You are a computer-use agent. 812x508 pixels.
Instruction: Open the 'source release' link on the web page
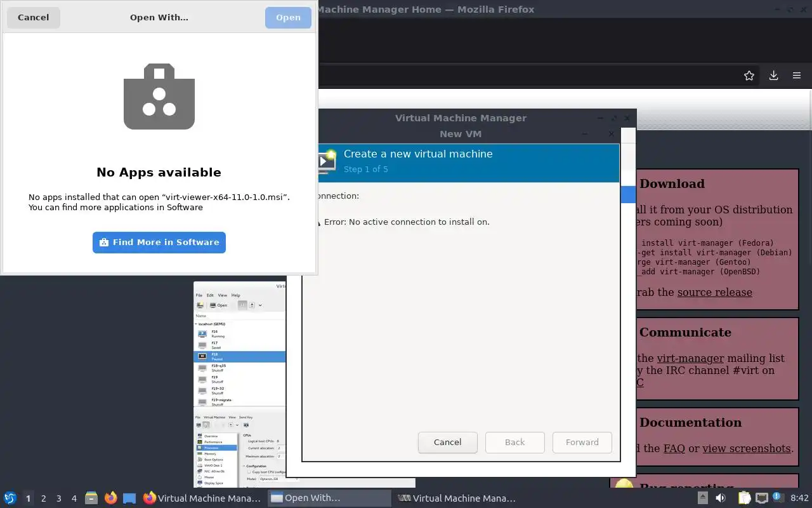pyautogui.click(x=714, y=292)
